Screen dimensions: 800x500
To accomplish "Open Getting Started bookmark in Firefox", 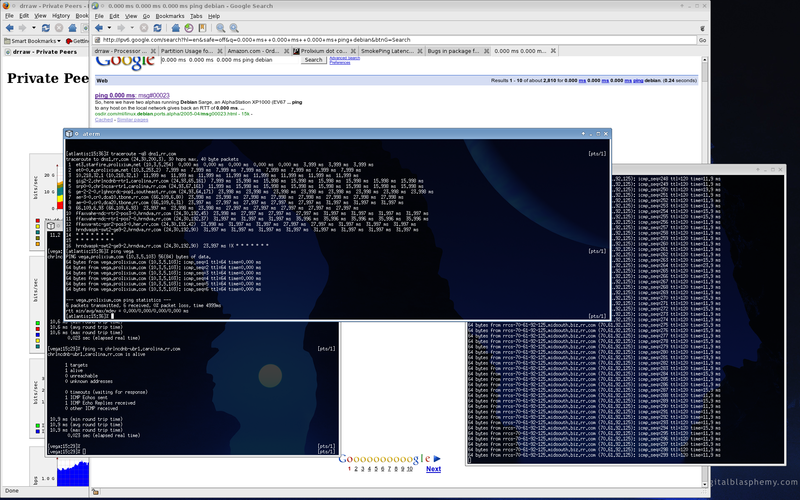I will pos(78,41).
